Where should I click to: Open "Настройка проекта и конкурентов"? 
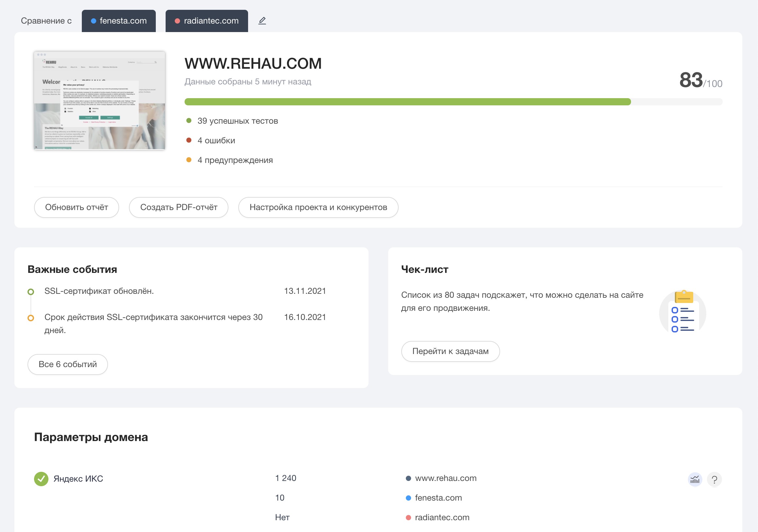(318, 207)
